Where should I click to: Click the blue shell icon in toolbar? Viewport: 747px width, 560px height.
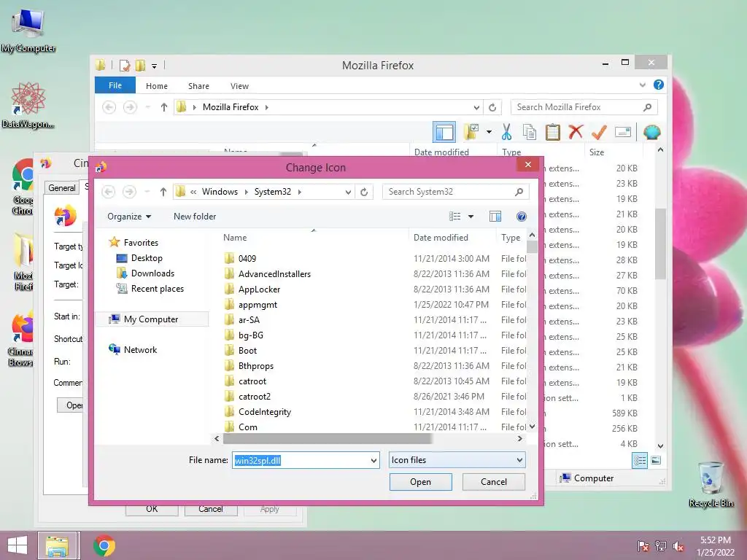tap(651, 132)
